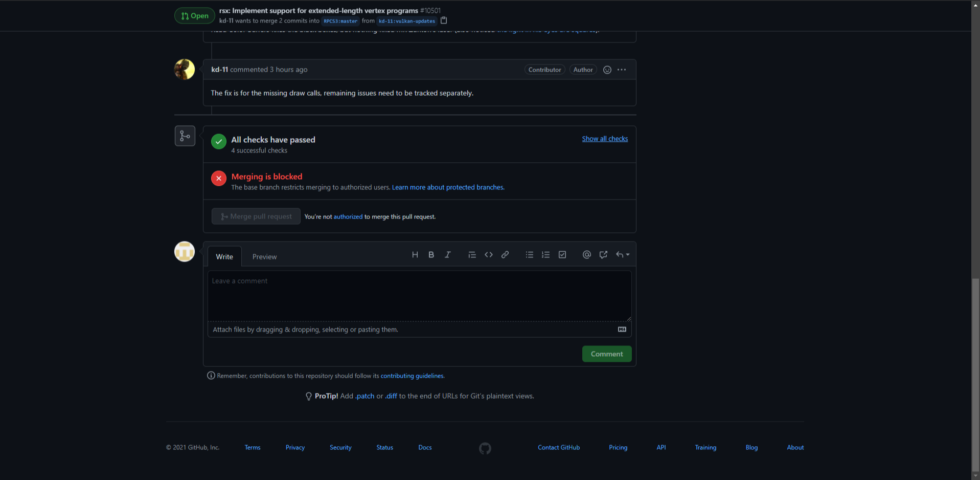This screenshot has height=480, width=980.
Task: Add a link icon in editor toolbar
Action: [x=505, y=255]
